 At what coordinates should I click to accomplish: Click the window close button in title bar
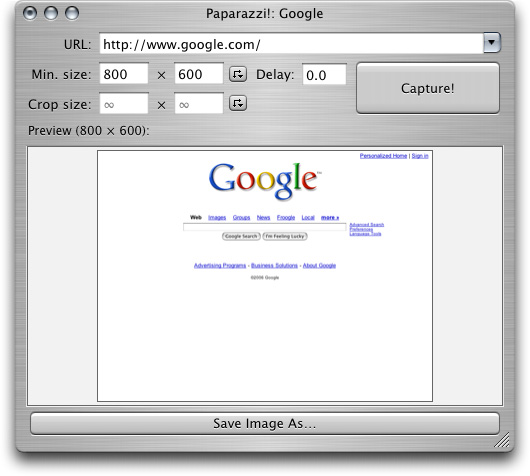pos(30,13)
